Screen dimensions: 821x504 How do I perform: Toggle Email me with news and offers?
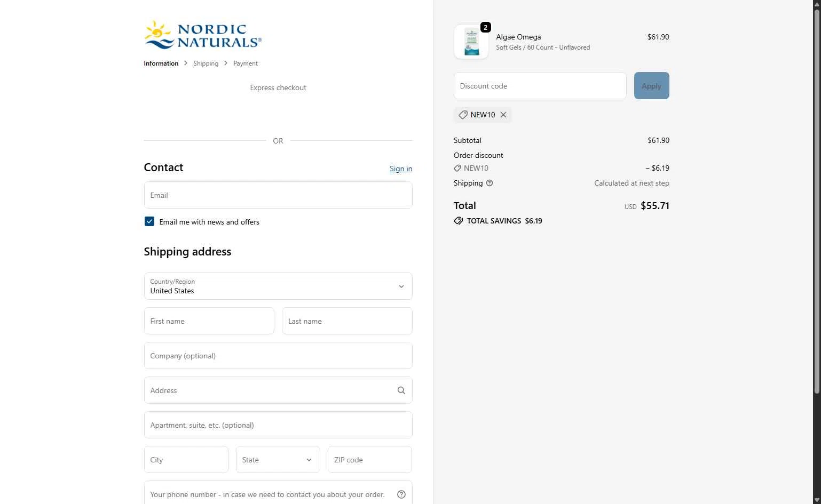tap(149, 221)
